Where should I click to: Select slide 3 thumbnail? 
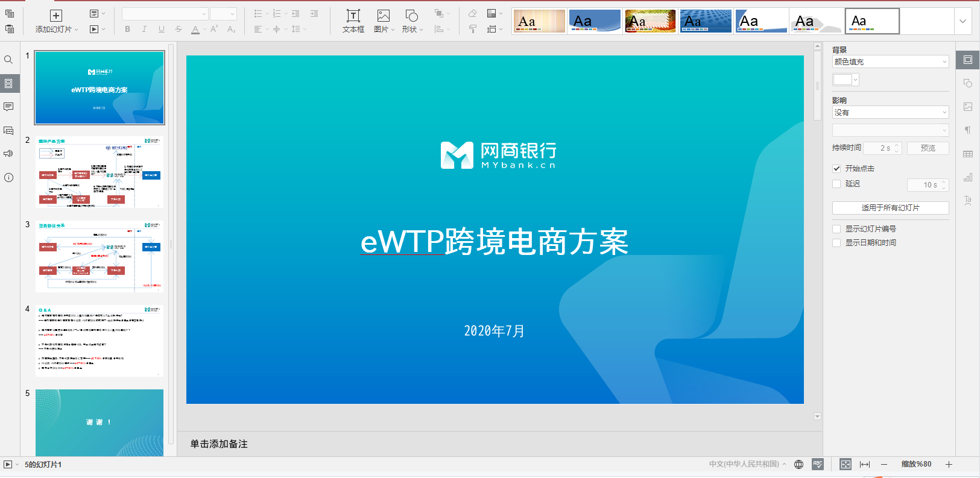pyautogui.click(x=100, y=256)
